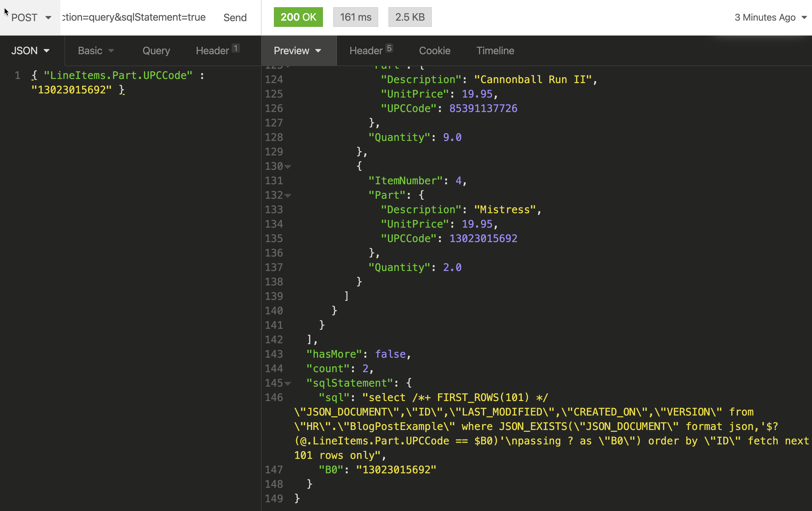Click the Quantity value 2.0

coord(452,268)
